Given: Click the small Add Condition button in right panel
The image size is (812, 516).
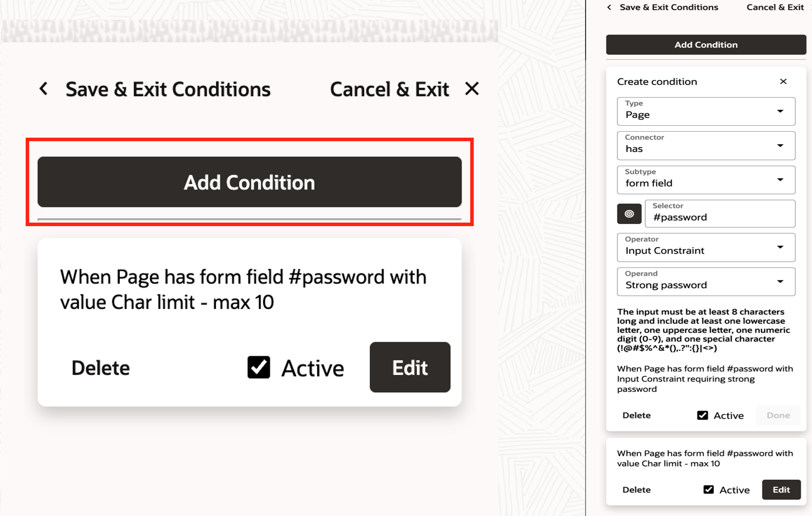Looking at the screenshot, I should [x=706, y=45].
